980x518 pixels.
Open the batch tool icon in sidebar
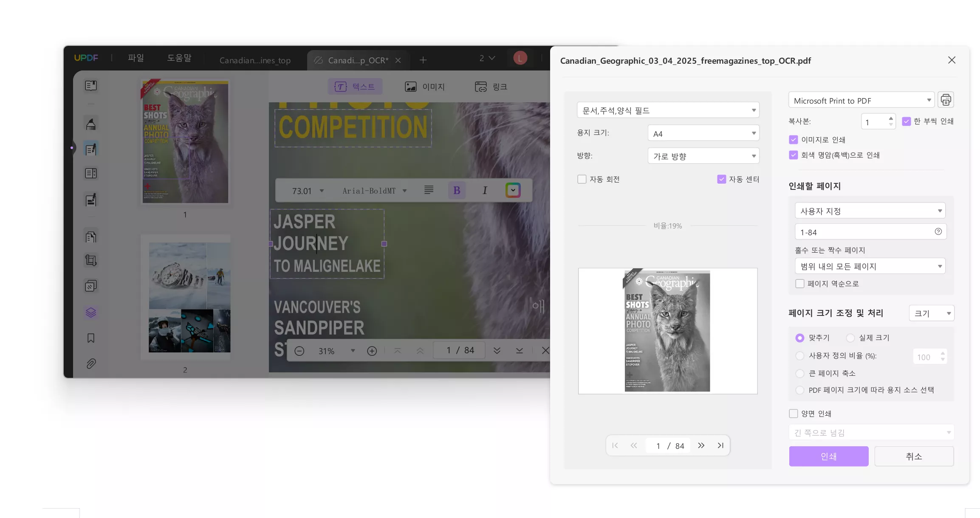(91, 286)
